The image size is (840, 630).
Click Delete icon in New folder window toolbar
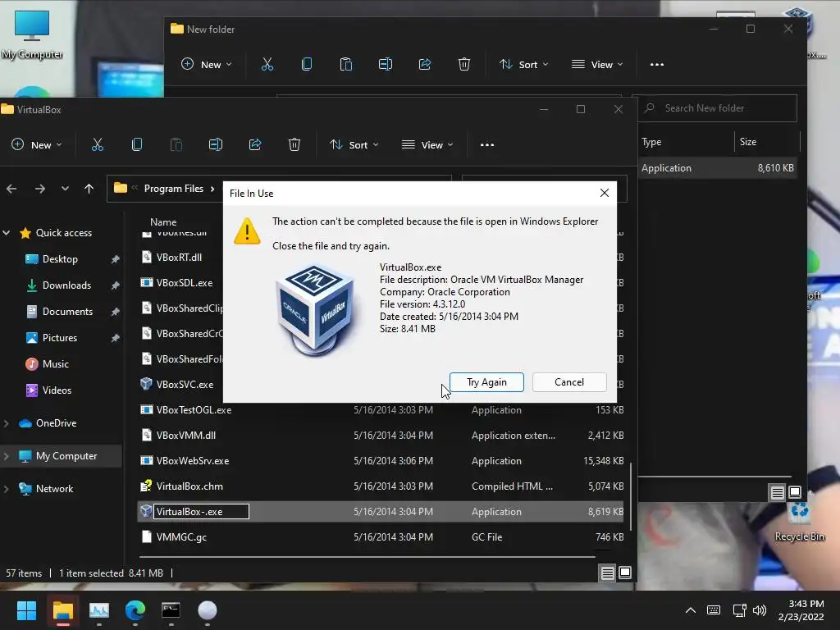click(x=464, y=64)
